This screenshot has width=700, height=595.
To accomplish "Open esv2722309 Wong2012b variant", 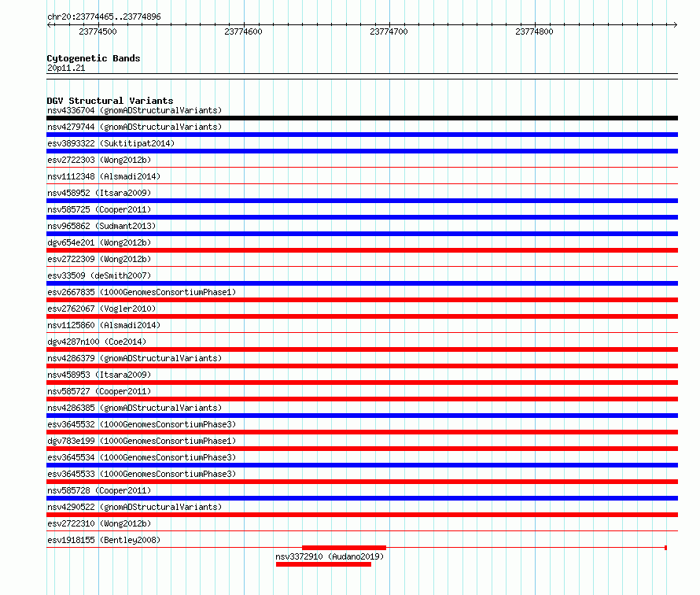I will click(x=99, y=259).
